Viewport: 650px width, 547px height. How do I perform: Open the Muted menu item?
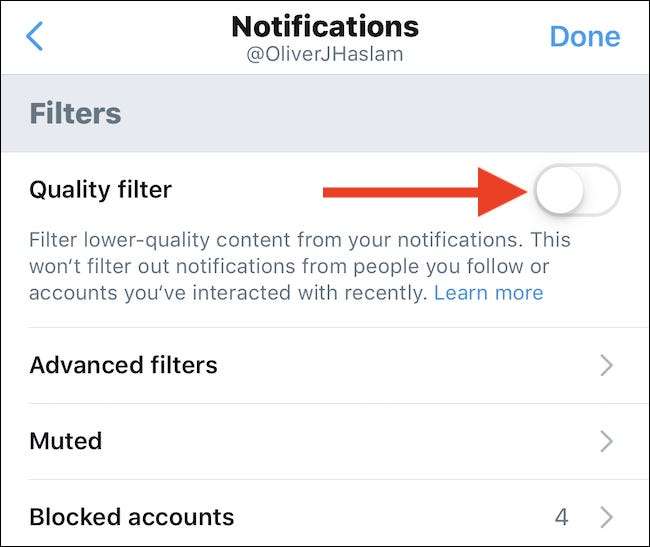66,441
